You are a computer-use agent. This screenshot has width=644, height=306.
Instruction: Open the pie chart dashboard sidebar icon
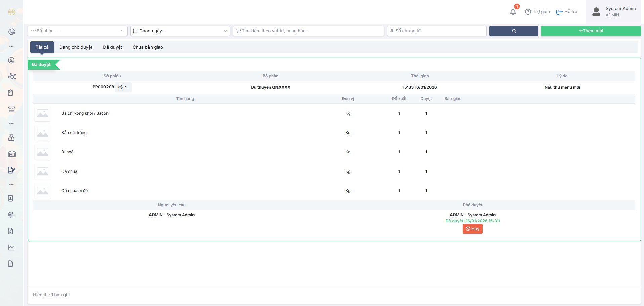[12, 32]
